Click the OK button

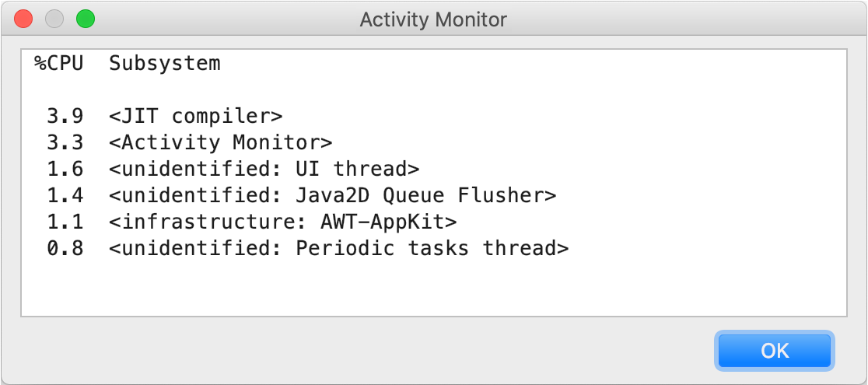(x=775, y=351)
